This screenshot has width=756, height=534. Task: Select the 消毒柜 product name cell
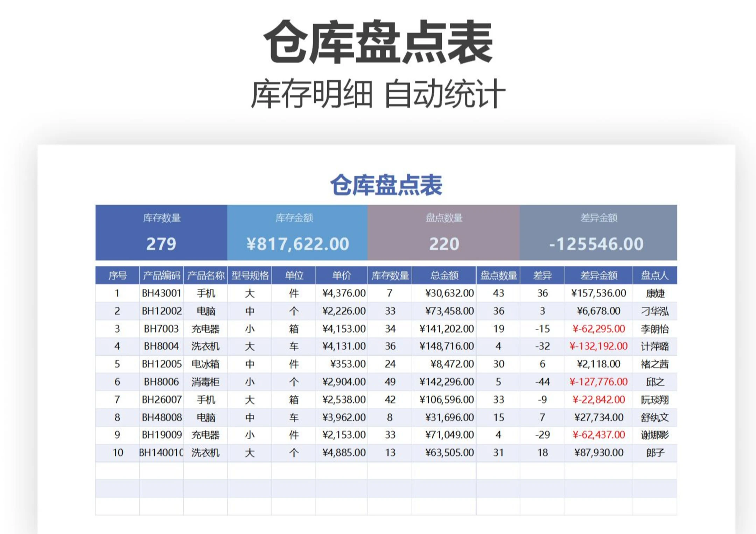(x=205, y=382)
